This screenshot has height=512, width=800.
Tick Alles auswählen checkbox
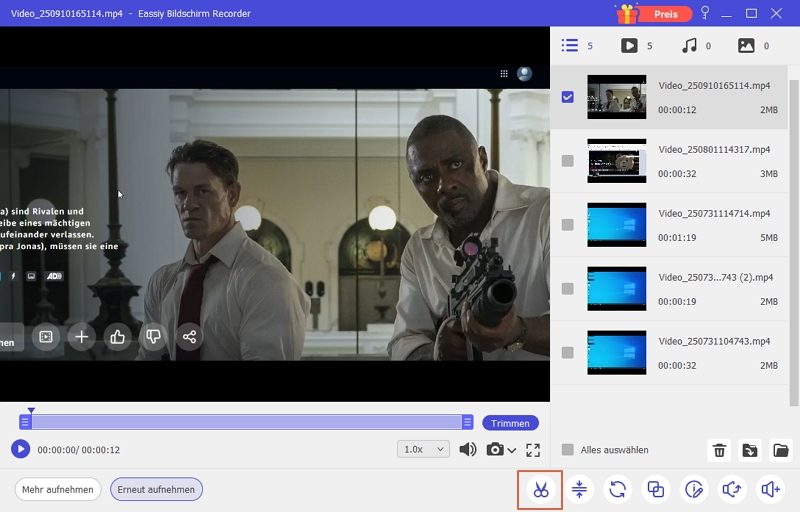click(567, 449)
